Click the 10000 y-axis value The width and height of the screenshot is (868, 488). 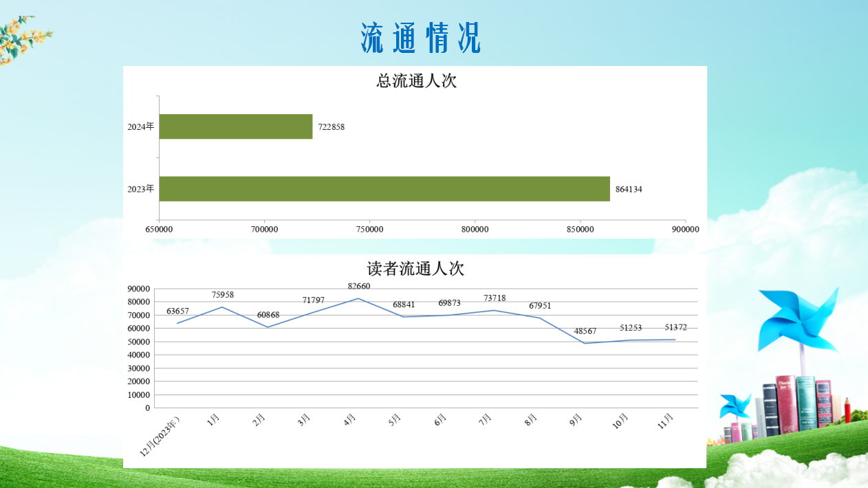pyautogui.click(x=138, y=395)
